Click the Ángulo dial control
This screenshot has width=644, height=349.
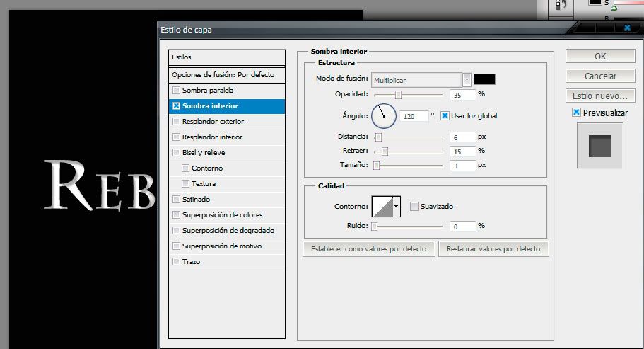(x=384, y=115)
